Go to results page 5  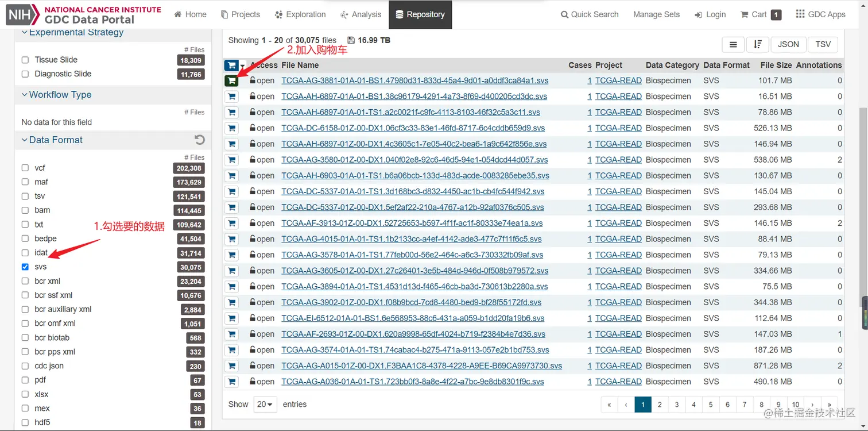click(711, 405)
